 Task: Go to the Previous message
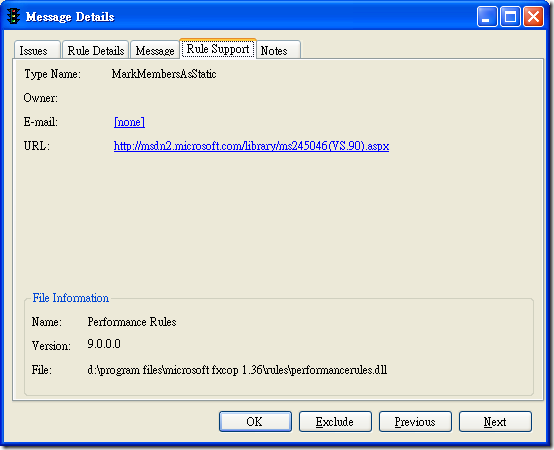click(x=415, y=421)
